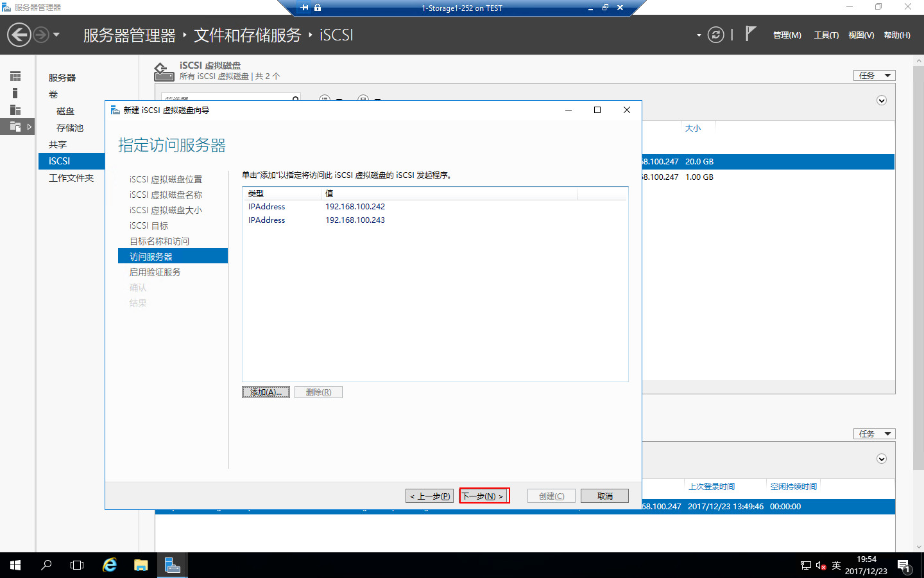Expand the chevron above the 大小 column

[x=882, y=100]
